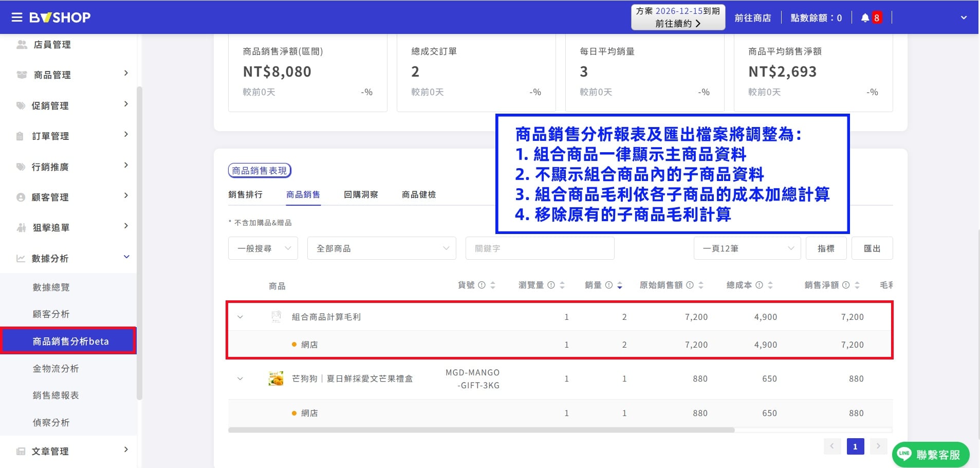The height and width of the screenshot is (468, 980).
Task: Click the 指標 button
Action: (x=826, y=248)
